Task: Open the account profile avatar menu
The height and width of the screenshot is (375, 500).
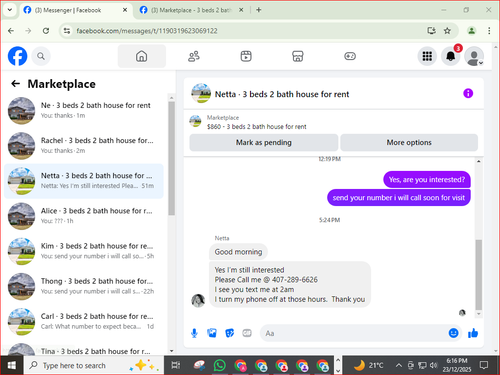Action: [x=474, y=56]
